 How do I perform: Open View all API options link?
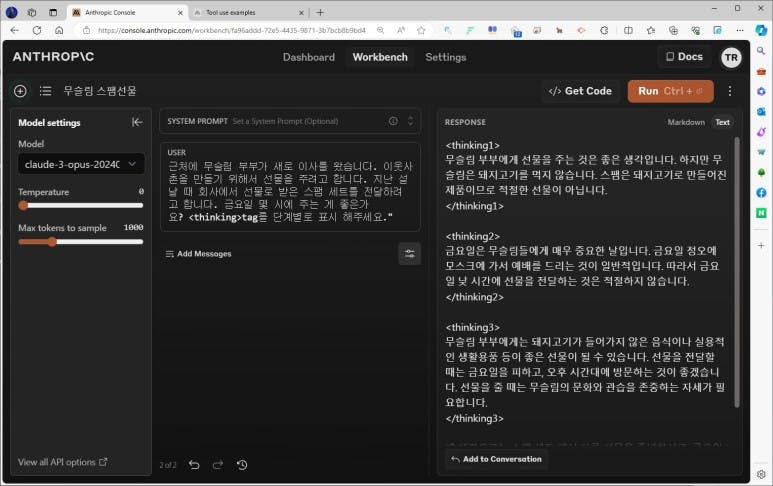tap(63, 462)
